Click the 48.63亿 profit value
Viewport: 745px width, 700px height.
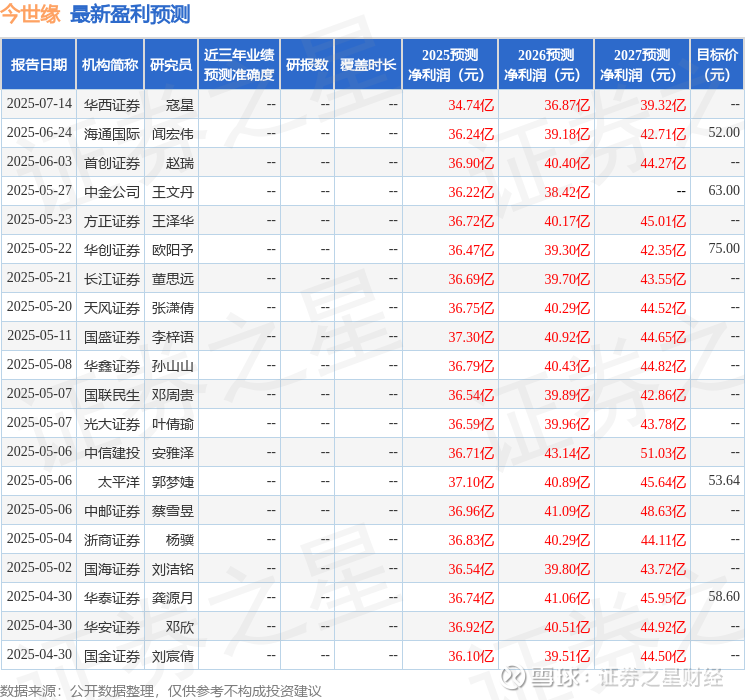663,511
